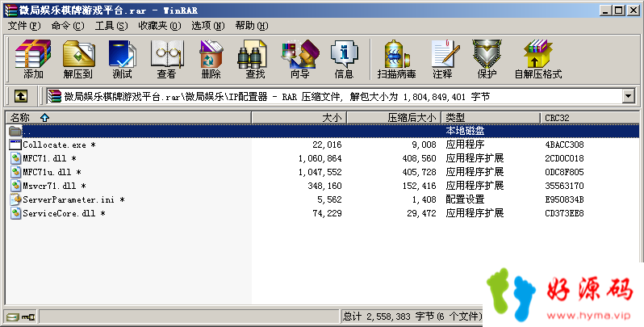Click the key password icon in status bar
Screen dimensions: 644x327
[28, 317]
